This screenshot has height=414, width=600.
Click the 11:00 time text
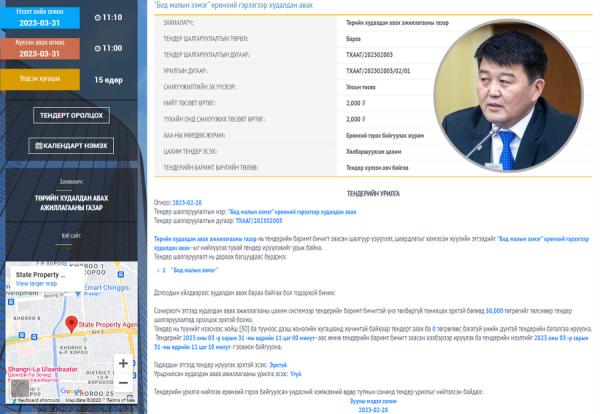coord(112,49)
